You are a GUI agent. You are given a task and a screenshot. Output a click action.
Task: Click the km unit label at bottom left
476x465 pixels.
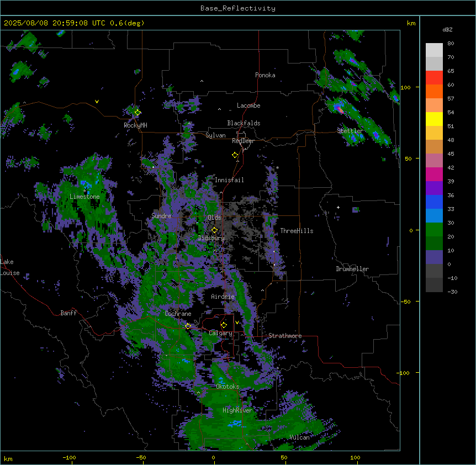[8, 459]
